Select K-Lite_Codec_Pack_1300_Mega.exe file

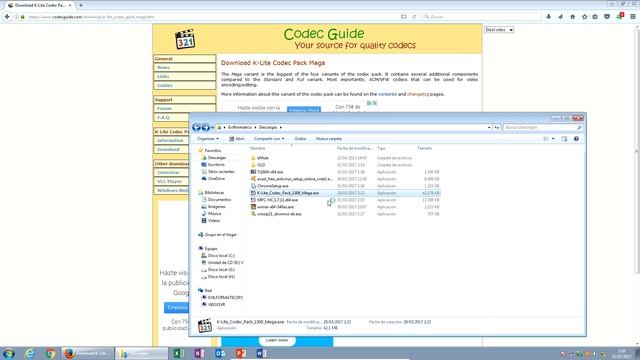(x=345, y=193)
